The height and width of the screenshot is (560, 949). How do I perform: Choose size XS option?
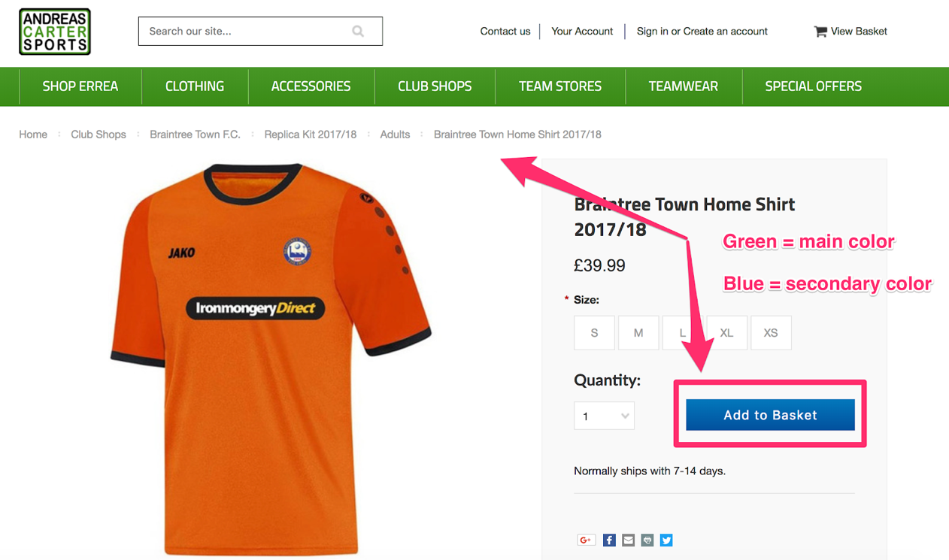(771, 332)
